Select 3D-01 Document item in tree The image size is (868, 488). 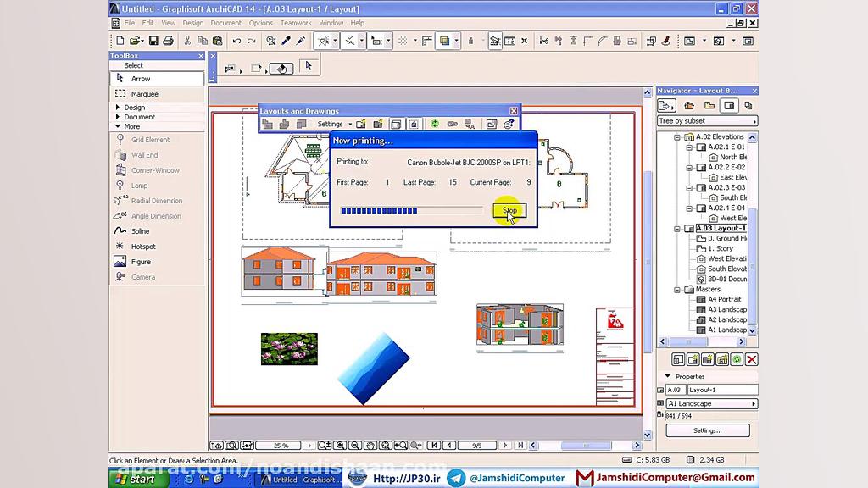pos(727,279)
